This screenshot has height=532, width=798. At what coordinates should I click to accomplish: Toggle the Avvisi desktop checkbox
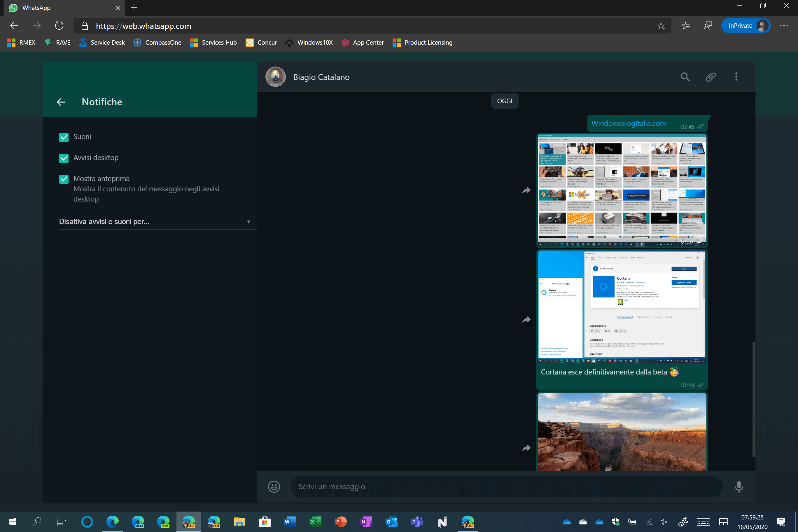(x=64, y=158)
